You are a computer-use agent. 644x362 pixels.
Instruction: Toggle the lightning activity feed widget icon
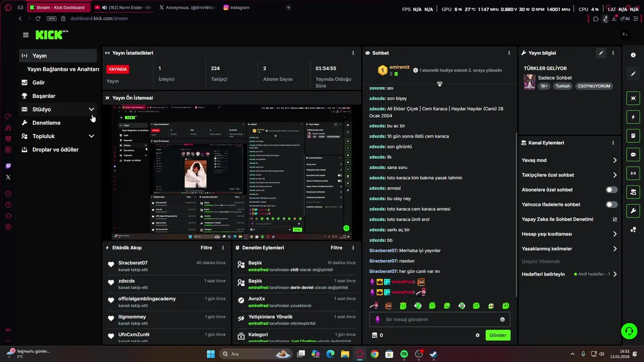[x=633, y=117]
